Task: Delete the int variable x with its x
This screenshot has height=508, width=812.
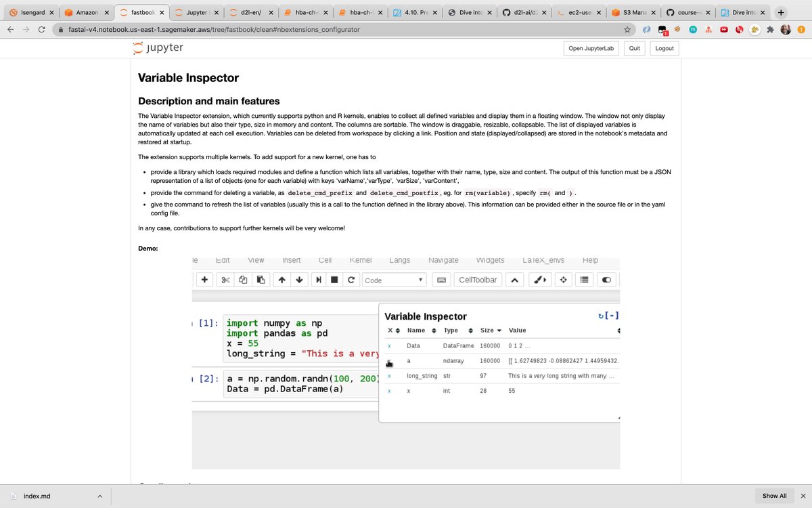Action: (389, 391)
